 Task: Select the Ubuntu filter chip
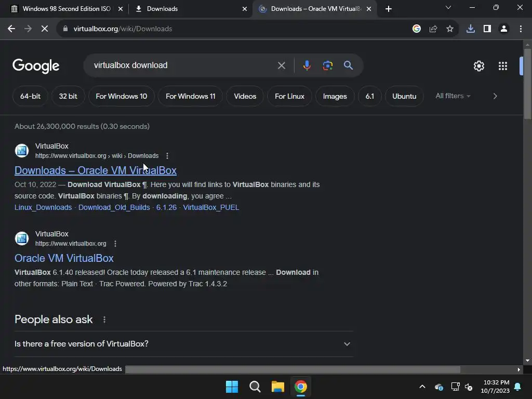pyautogui.click(x=404, y=96)
